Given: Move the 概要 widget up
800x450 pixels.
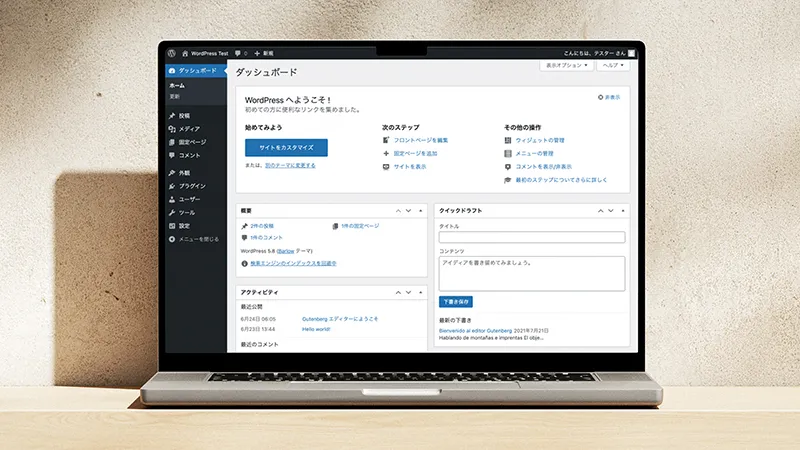Looking at the screenshot, I should [398, 211].
